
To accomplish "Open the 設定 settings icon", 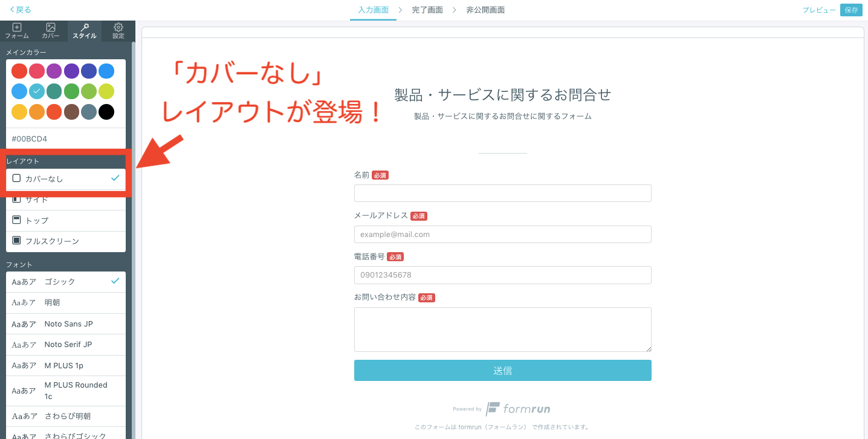I will pos(117,30).
